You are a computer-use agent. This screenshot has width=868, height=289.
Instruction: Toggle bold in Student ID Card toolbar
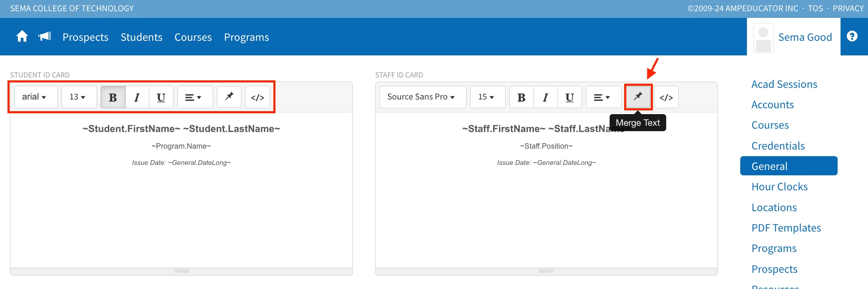[113, 97]
